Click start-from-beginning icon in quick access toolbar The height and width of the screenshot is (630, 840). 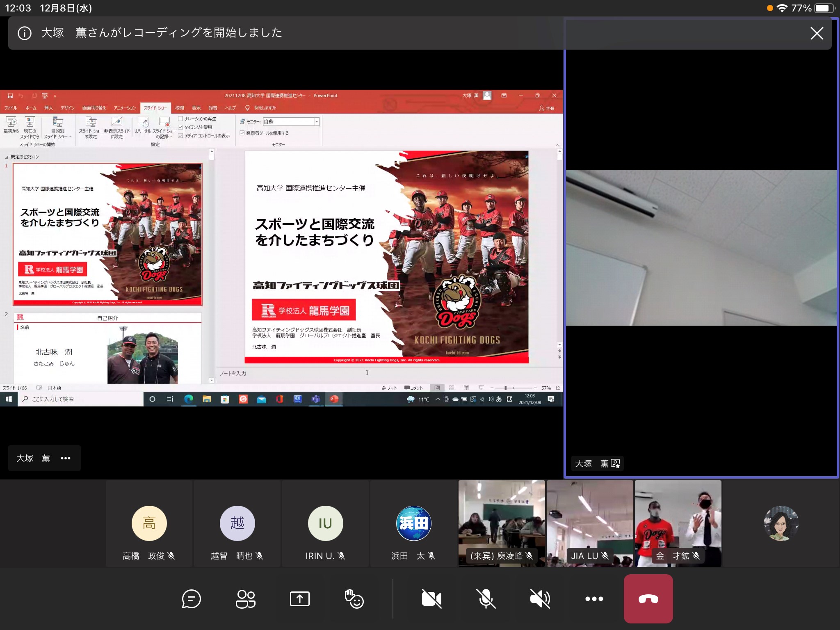click(x=45, y=96)
